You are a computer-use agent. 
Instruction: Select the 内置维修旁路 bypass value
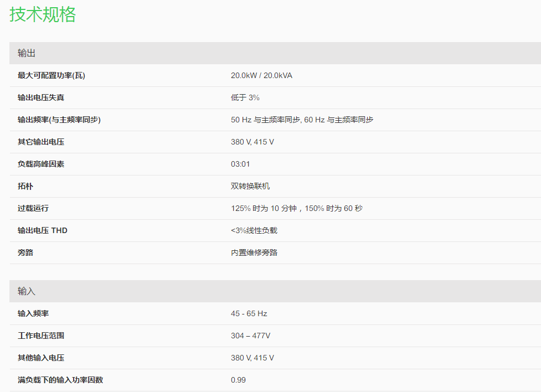tap(254, 252)
